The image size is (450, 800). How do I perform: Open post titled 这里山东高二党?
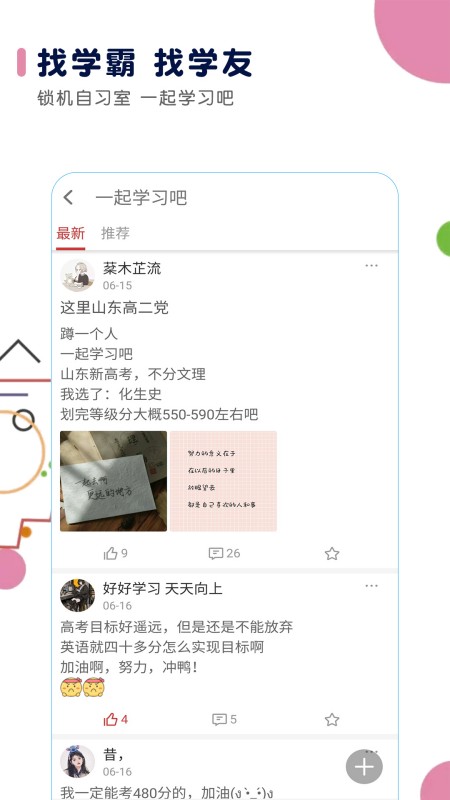coord(114,308)
